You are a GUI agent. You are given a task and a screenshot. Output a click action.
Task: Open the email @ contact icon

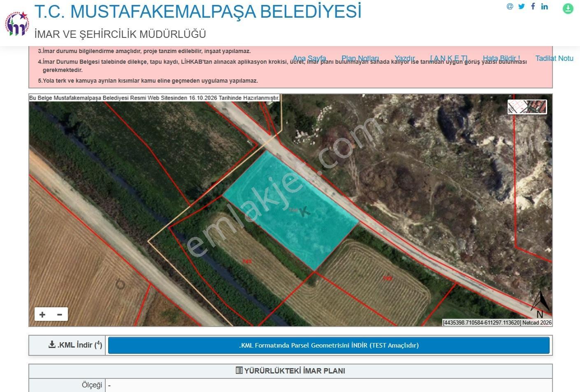510,6
